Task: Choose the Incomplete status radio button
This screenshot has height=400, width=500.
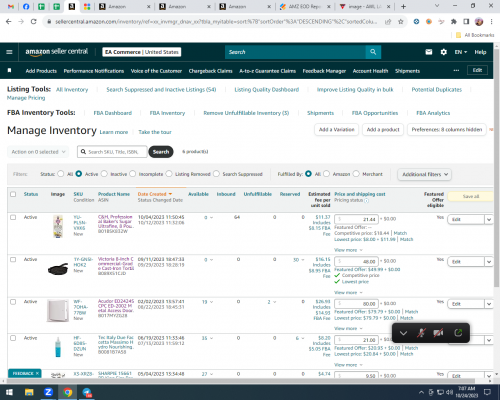Action: tap(133, 174)
